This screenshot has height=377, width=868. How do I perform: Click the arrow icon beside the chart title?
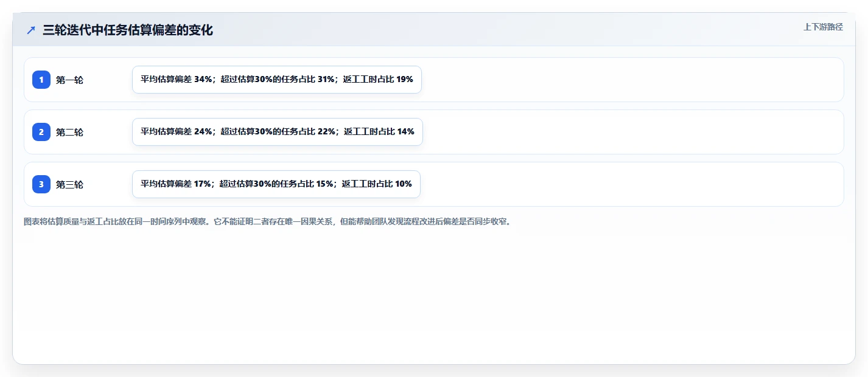point(31,30)
